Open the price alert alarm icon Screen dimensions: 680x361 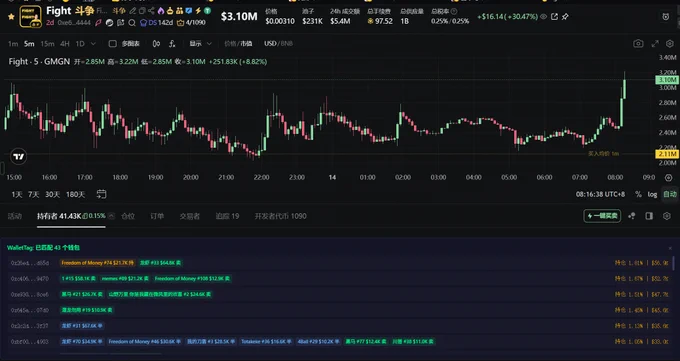point(666,16)
